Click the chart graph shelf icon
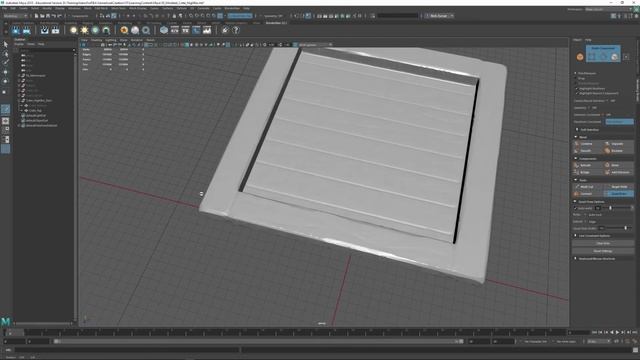The image size is (640, 360). click(207, 30)
